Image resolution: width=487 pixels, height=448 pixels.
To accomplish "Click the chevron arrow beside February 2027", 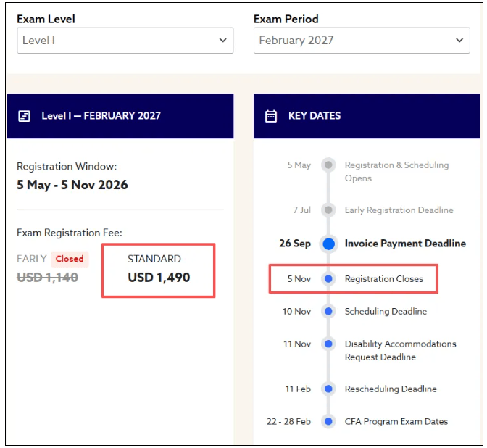I will click(x=459, y=40).
